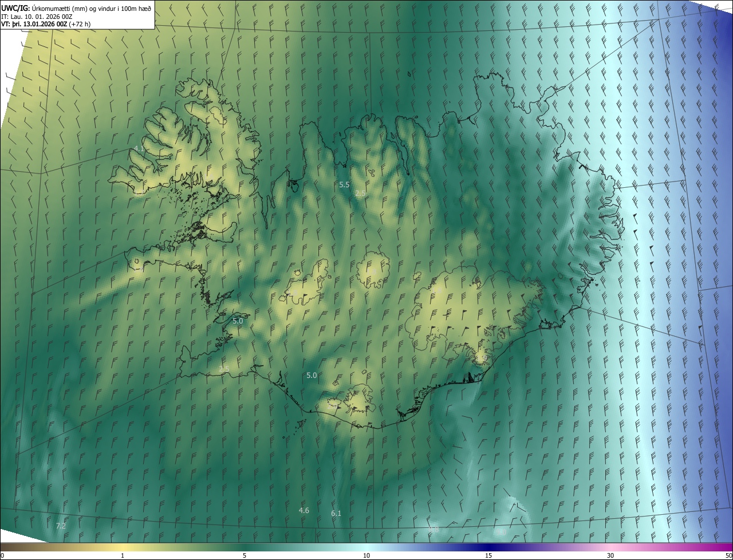Click the 10 tick on the color scale
Viewport: 733px width, 560px height.
366,555
